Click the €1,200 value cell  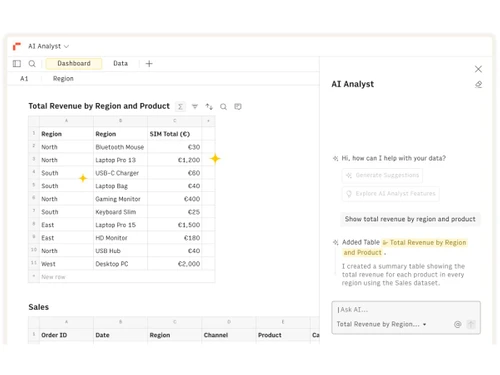coord(175,160)
